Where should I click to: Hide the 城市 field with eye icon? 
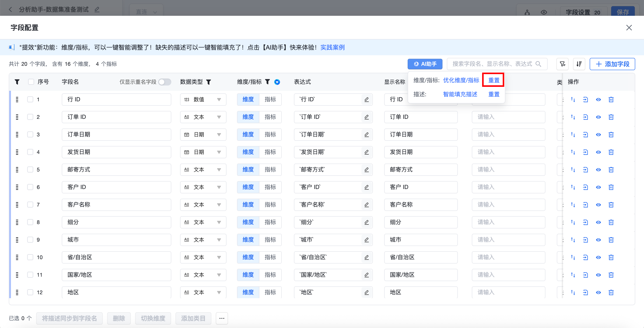pos(598,240)
